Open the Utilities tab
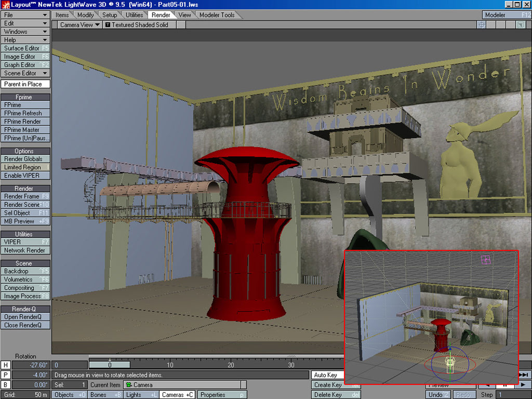Image resolution: width=532 pixels, height=399 pixels. [x=134, y=15]
